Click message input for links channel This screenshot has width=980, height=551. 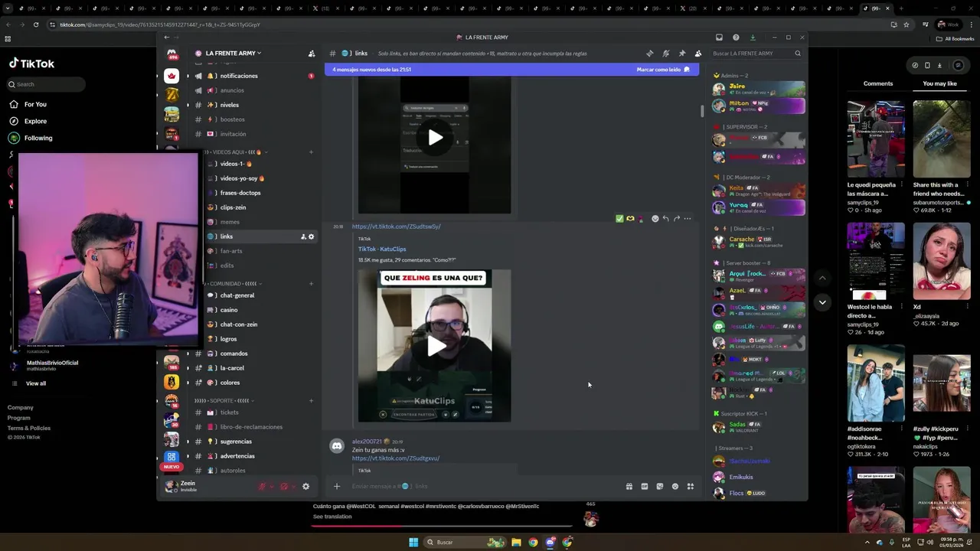tap(482, 486)
